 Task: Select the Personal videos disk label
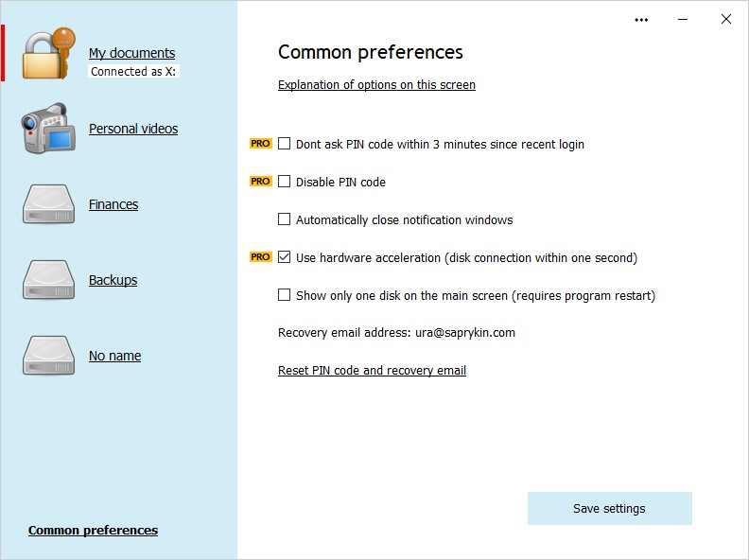[133, 129]
